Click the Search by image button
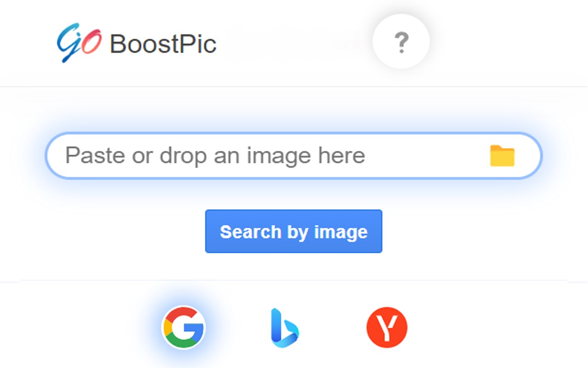The width and height of the screenshot is (588, 368). pos(294,231)
